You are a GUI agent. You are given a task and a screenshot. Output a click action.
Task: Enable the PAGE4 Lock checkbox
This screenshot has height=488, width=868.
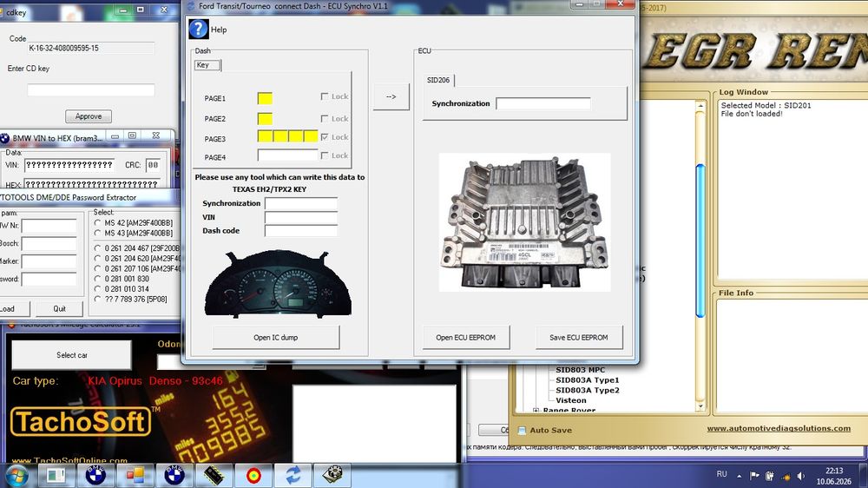[x=325, y=155]
